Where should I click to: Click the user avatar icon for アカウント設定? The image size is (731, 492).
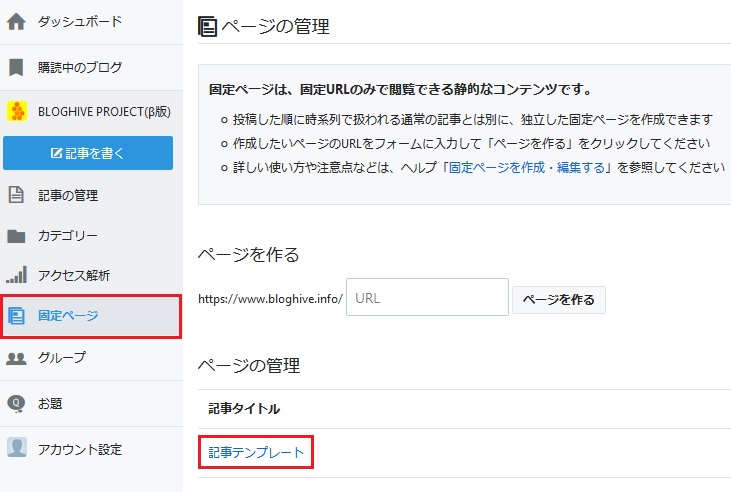(17, 448)
